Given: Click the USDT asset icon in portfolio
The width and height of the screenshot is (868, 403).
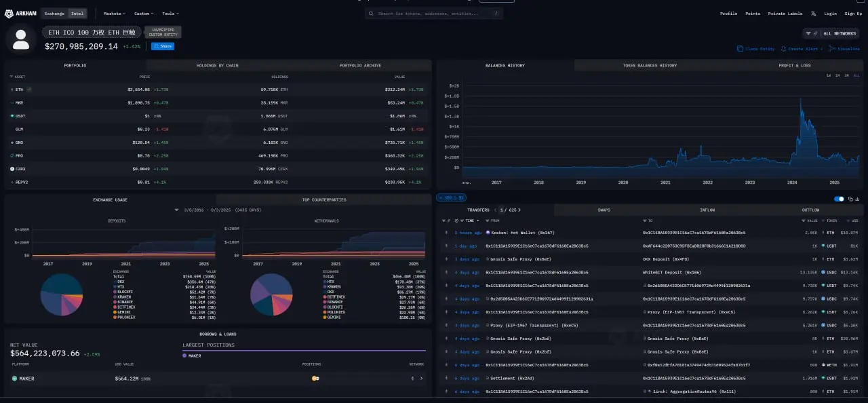Looking at the screenshot, I should point(12,116).
